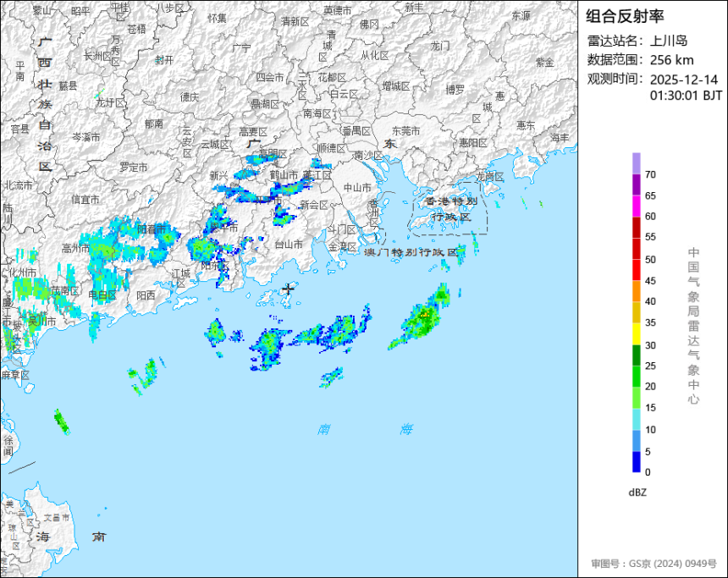Select the lavender above-70 dBZ legend color
This screenshot has width=728, height=578.
point(636,163)
